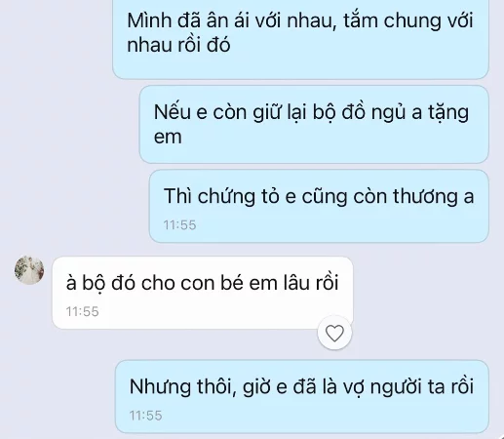Viewport: 504px width, 439px height.
Task: Click the 11:55 timestamp under 'Nhưng thôi' message
Action: point(145,416)
